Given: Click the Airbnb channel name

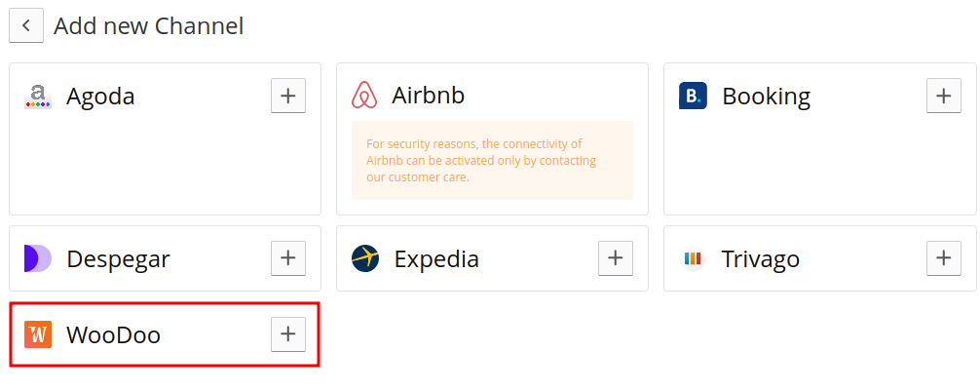Looking at the screenshot, I should coord(428,96).
